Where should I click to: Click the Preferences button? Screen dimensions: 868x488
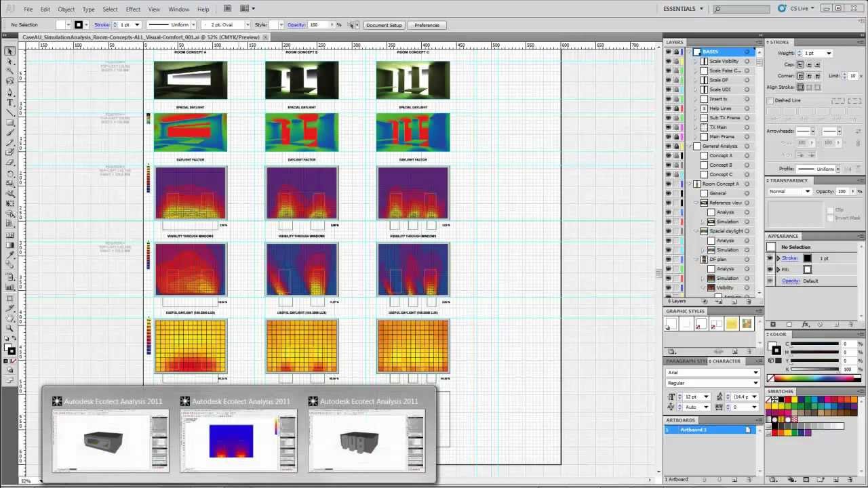427,25
